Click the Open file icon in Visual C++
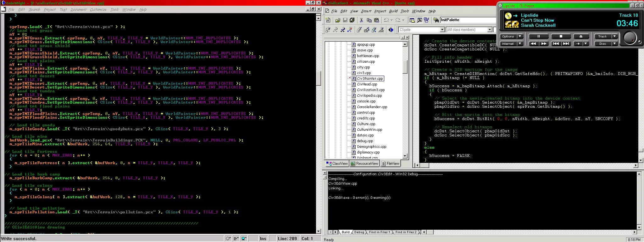Image resolution: width=644 pixels, height=242 pixels. click(338, 20)
